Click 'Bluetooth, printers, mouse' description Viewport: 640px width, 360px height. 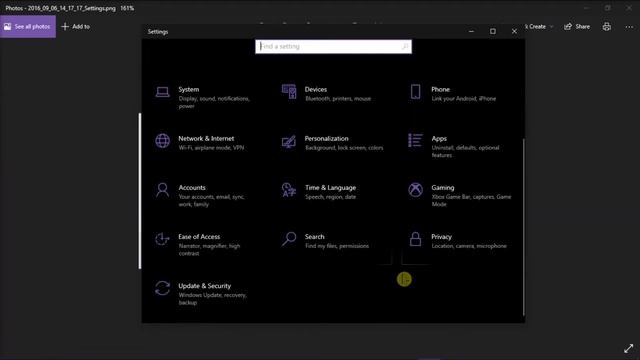338,98
